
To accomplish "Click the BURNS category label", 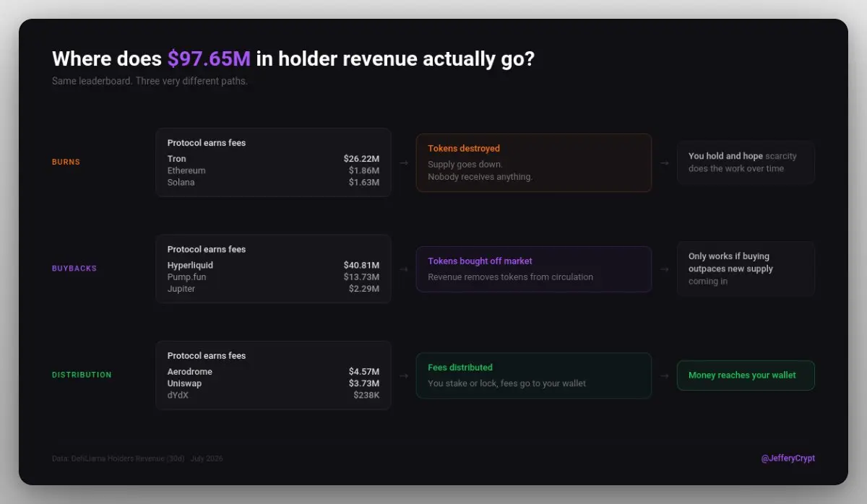I will click(66, 162).
